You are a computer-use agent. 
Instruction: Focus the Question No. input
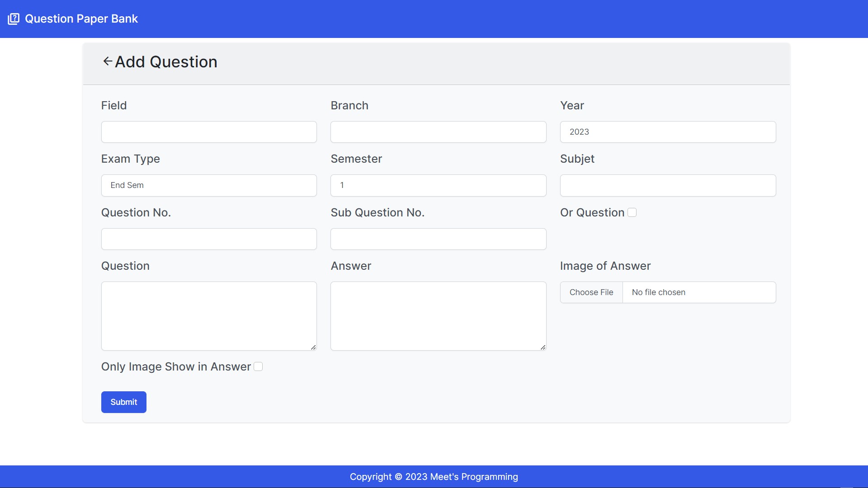(209, 239)
